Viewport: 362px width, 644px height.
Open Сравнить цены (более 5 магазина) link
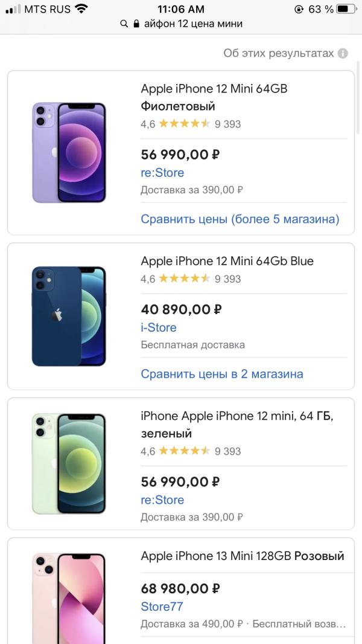tap(240, 219)
